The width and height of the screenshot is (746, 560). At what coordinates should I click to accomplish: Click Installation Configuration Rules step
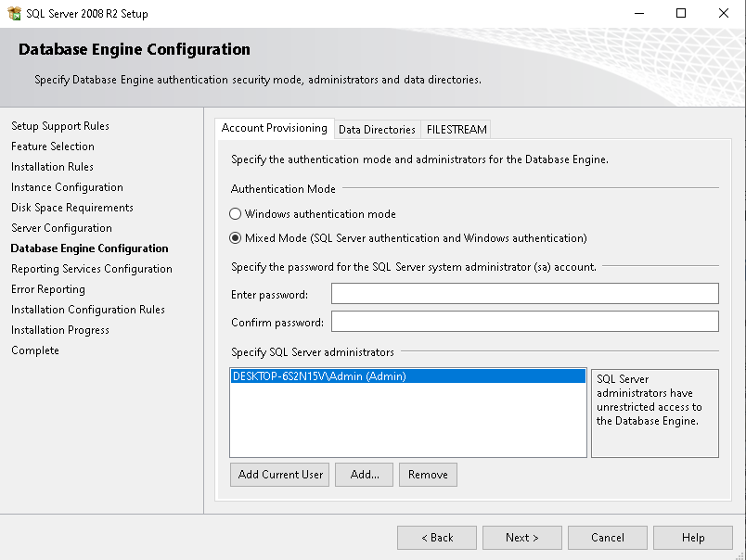[88, 310]
